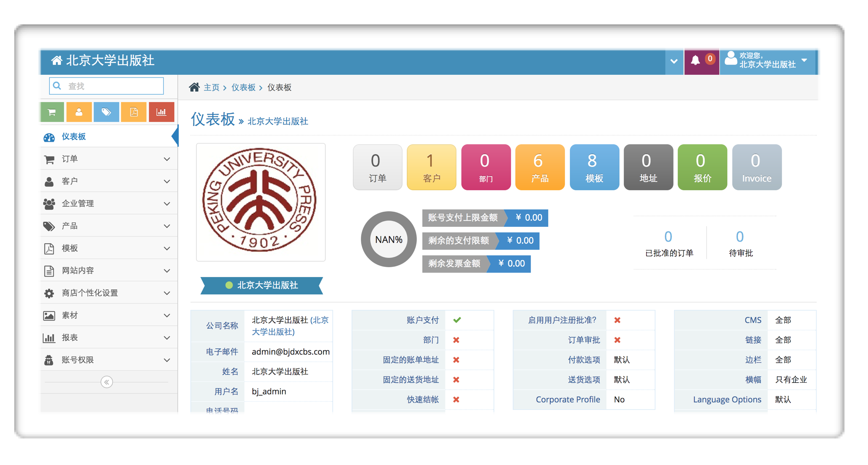This screenshot has height=465, width=868.
Task: Click the dashboard gauge icon in sidebar
Action: click(49, 137)
